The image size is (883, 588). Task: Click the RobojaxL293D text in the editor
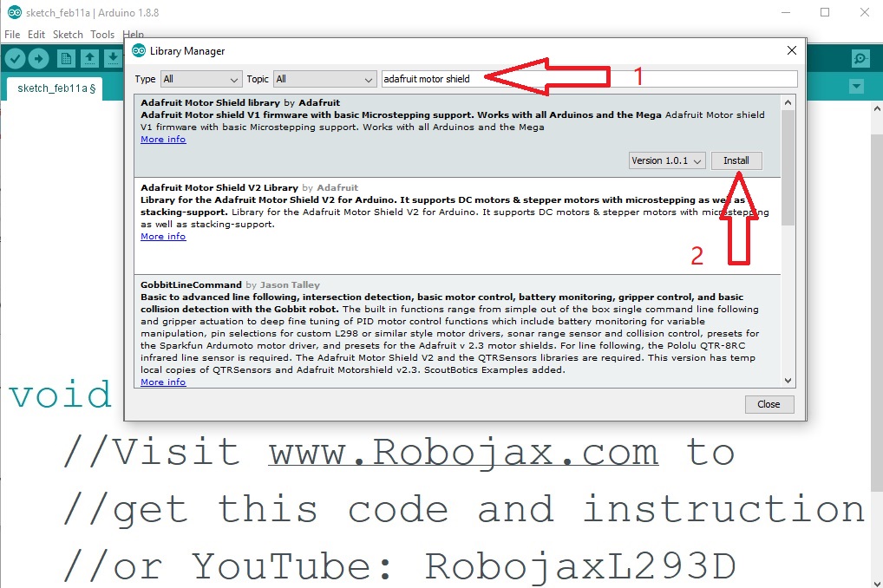coord(580,566)
